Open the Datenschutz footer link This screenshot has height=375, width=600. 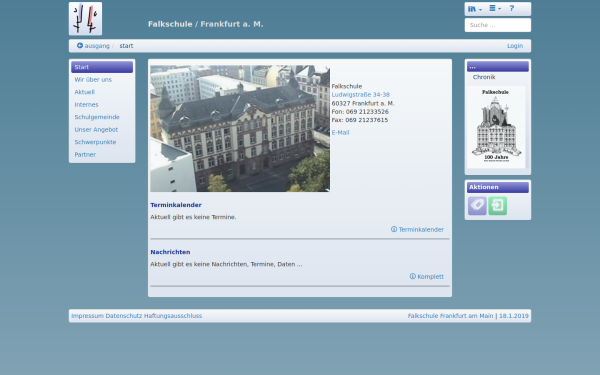pyautogui.click(x=124, y=316)
